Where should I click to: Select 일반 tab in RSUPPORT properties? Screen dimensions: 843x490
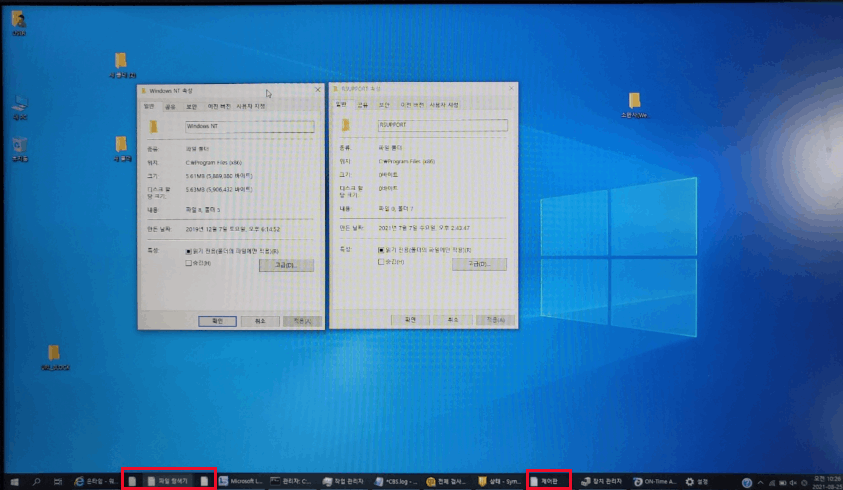(x=341, y=105)
